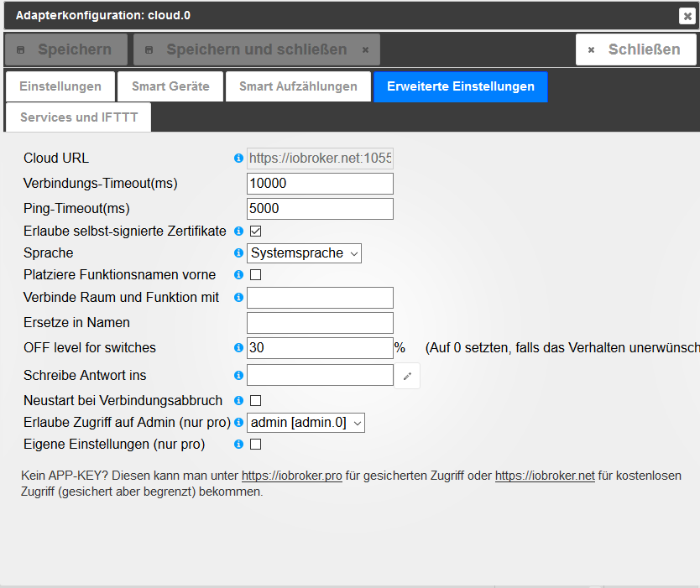Click info icon for Verbinde Raum und Funktion
The image size is (700, 588).
pyautogui.click(x=238, y=297)
